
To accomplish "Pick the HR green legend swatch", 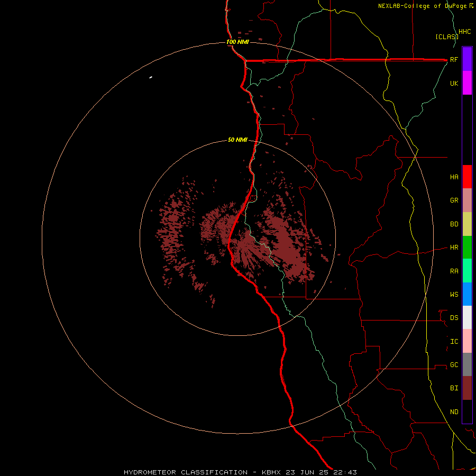I will 467,248.
